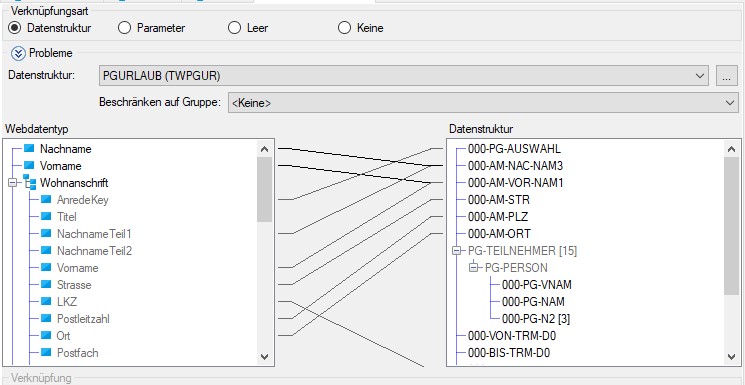
Task: Click the Vorname icon under Wohnanschrift
Action: point(46,267)
